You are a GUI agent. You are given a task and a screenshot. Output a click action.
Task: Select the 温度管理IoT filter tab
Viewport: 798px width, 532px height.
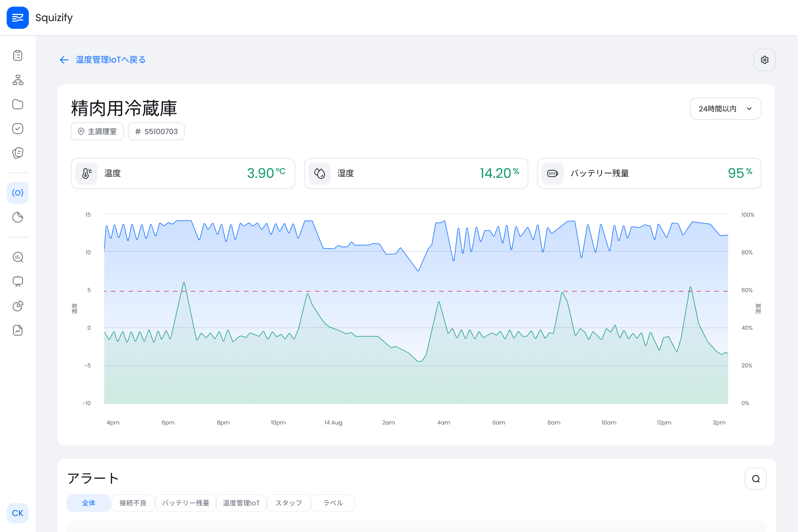click(241, 503)
